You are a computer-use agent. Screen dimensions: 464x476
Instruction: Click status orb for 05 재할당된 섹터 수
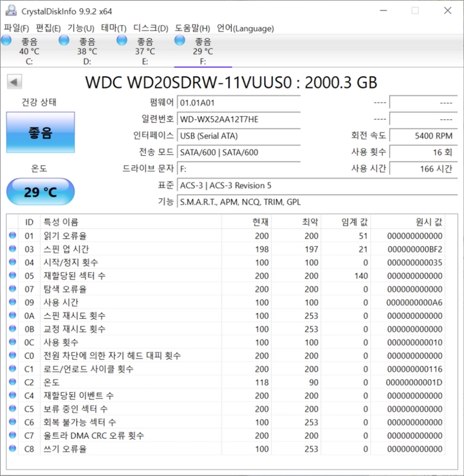12,275
